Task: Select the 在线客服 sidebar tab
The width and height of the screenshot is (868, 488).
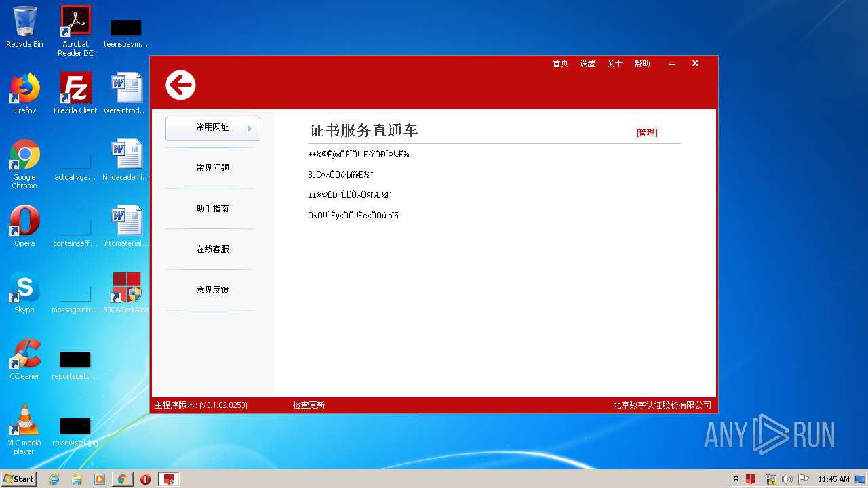Action: click(x=213, y=249)
